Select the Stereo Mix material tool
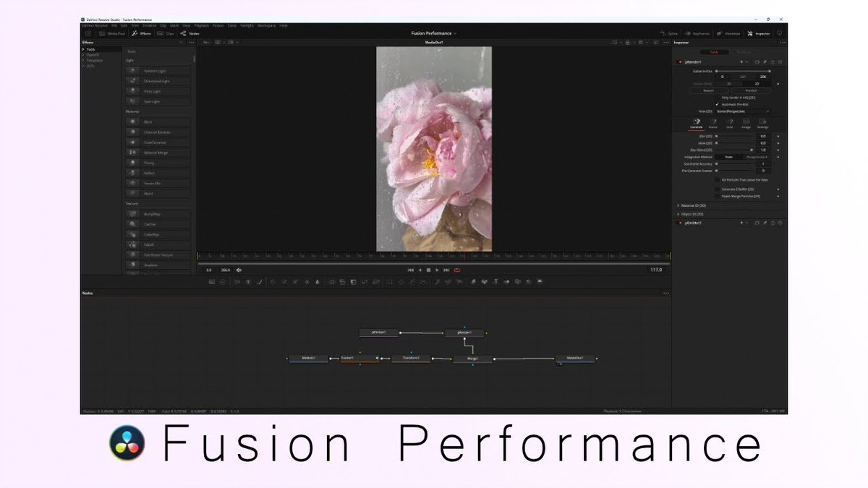 (x=158, y=183)
